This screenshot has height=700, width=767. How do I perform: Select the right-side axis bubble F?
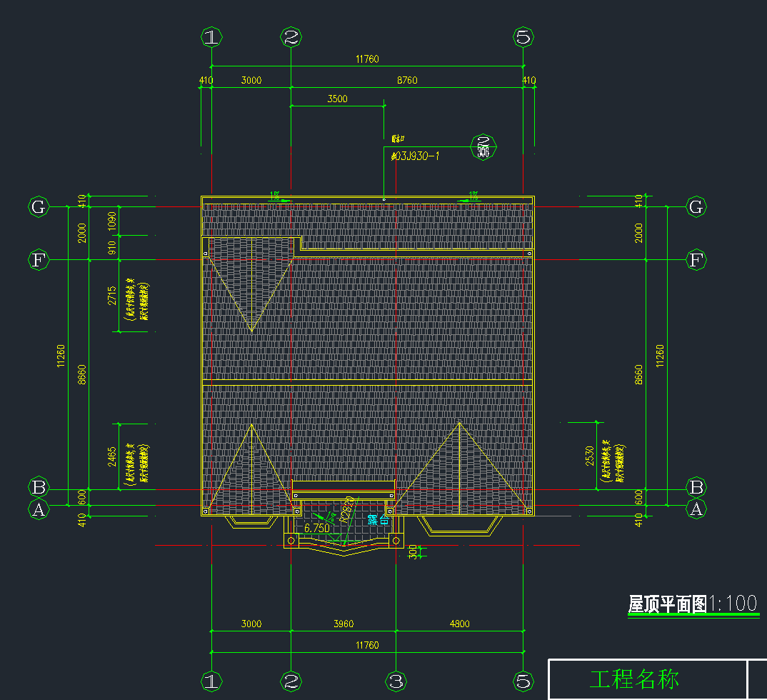click(696, 261)
